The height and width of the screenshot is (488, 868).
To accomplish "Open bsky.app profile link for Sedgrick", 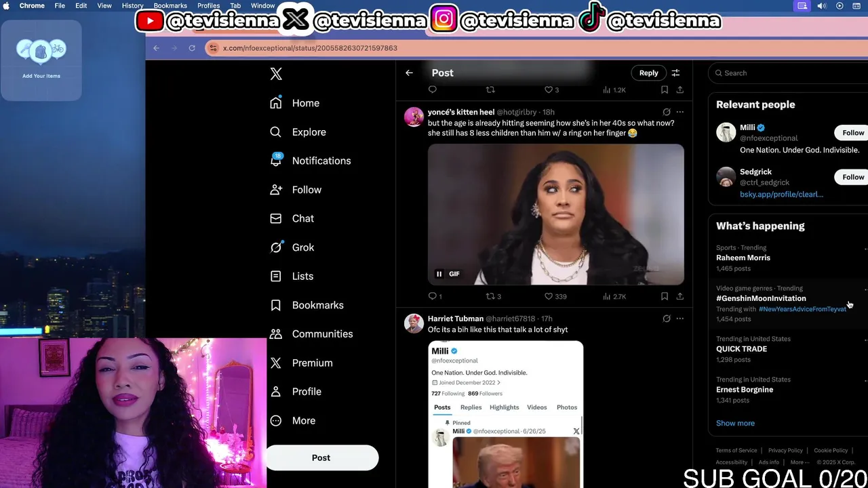I will 781,195.
